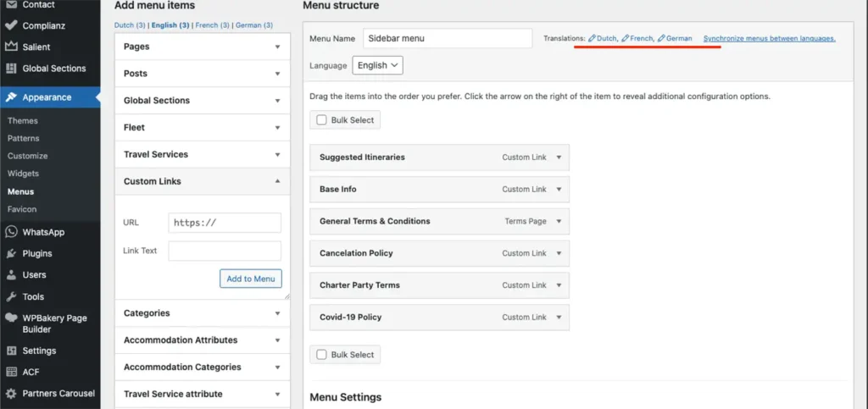This screenshot has width=868, height=409.
Task: Open the Language dropdown set to English
Action: [x=377, y=65]
